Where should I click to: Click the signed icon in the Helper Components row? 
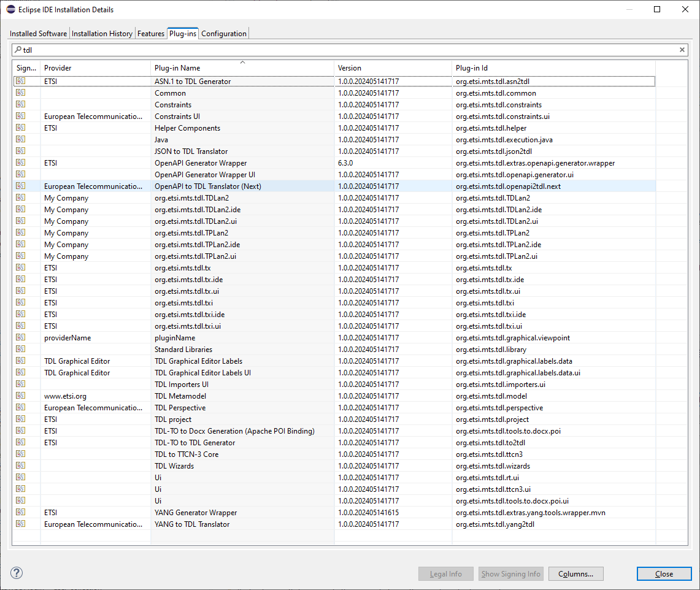tap(20, 128)
